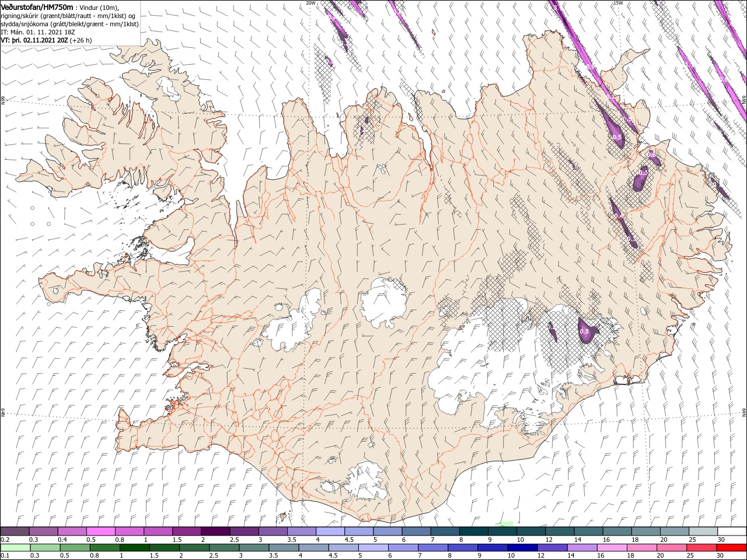Select the IT: Mán. 01. 11. 2021 18Z line

tap(37, 32)
